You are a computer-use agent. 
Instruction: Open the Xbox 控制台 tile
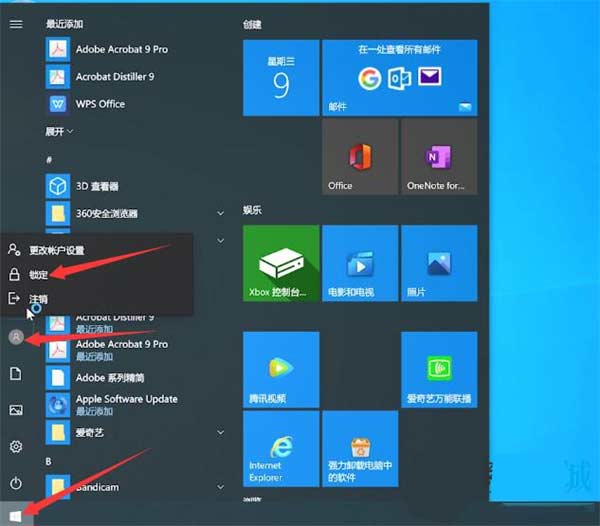point(281,263)
